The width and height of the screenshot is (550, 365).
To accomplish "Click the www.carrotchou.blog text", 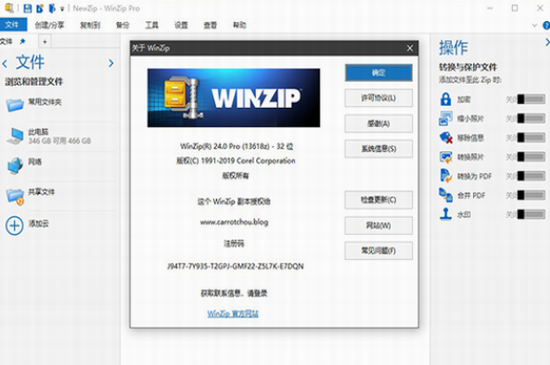I will tap(234, 222).
